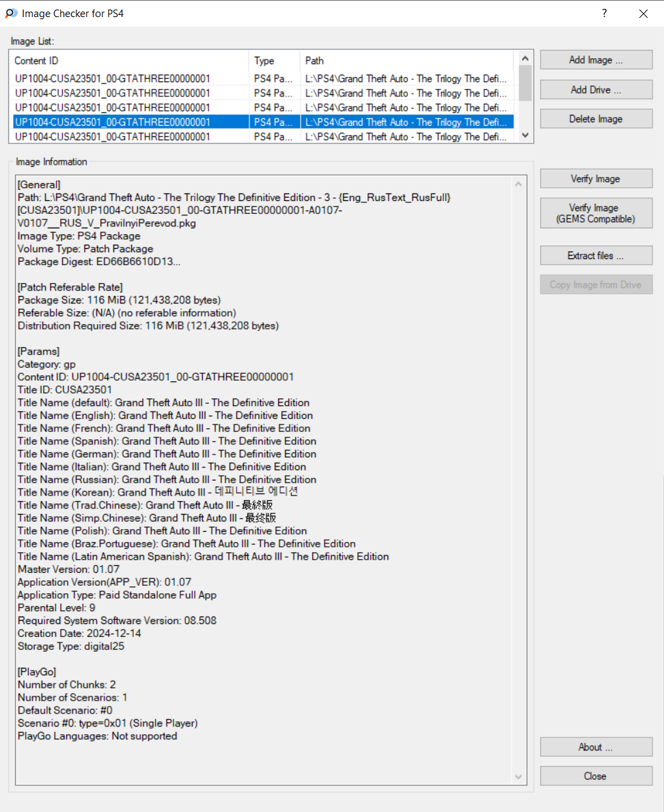The width and height of the screenshot is (664, 812).
Task: Click 'Required System Software Version: 08.508'
Action: point(117,621)
